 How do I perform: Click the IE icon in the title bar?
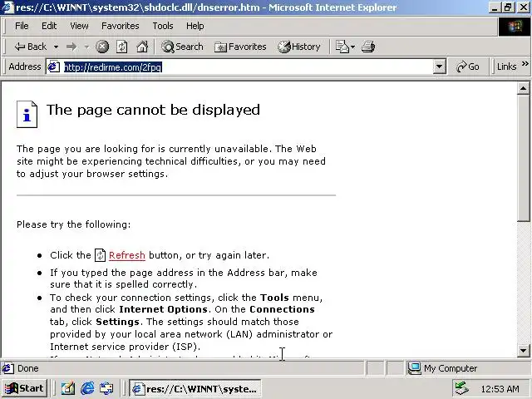[7, 7]
